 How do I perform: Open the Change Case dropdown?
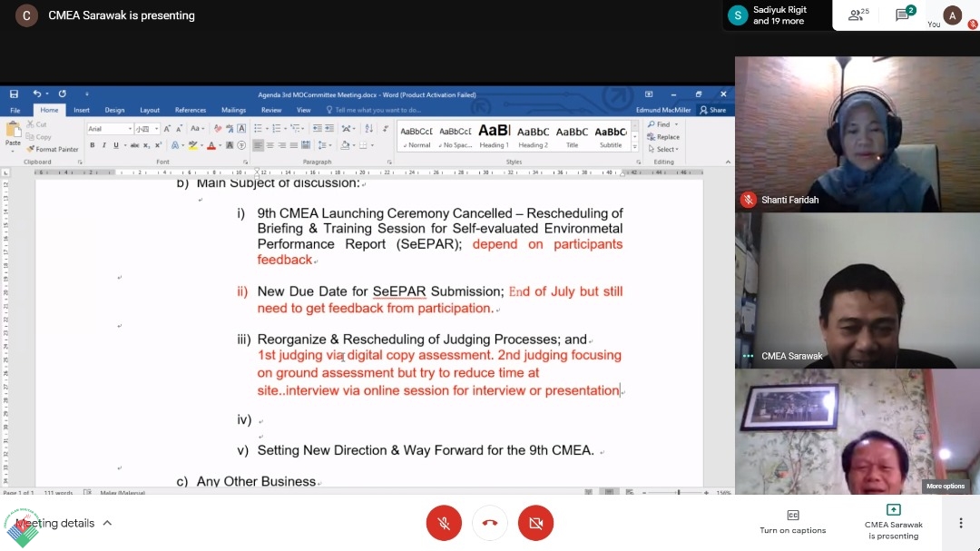(197, 128)
